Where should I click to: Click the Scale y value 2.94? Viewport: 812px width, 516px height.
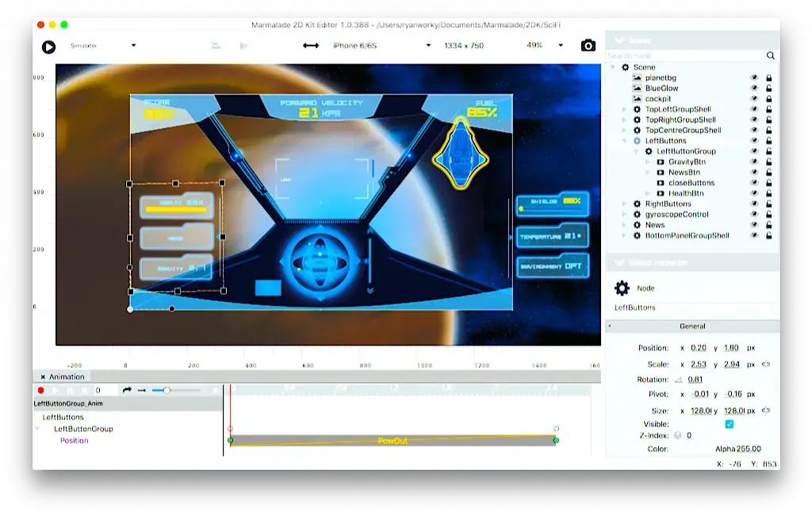[732, 365]
